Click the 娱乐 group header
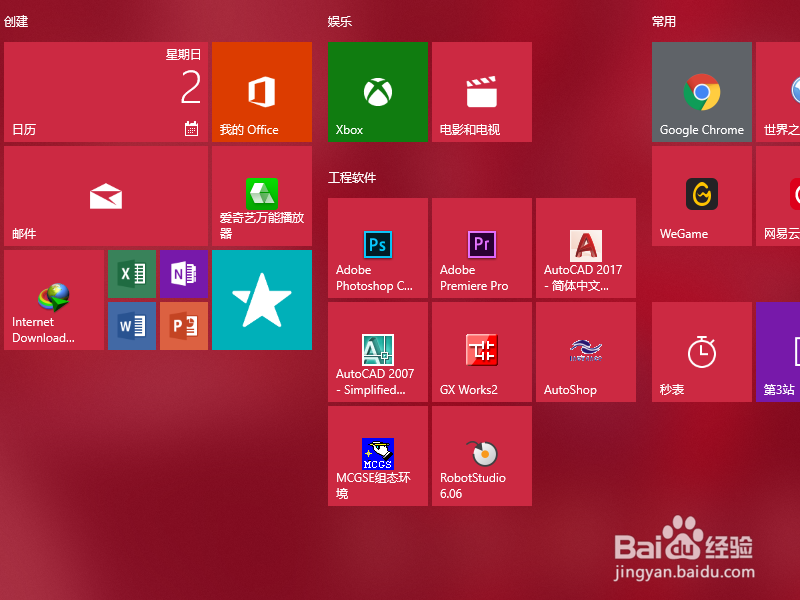Image resolution: width=800 pixels, height=600 pixels. pyautogui.click(x=340, y=21)
